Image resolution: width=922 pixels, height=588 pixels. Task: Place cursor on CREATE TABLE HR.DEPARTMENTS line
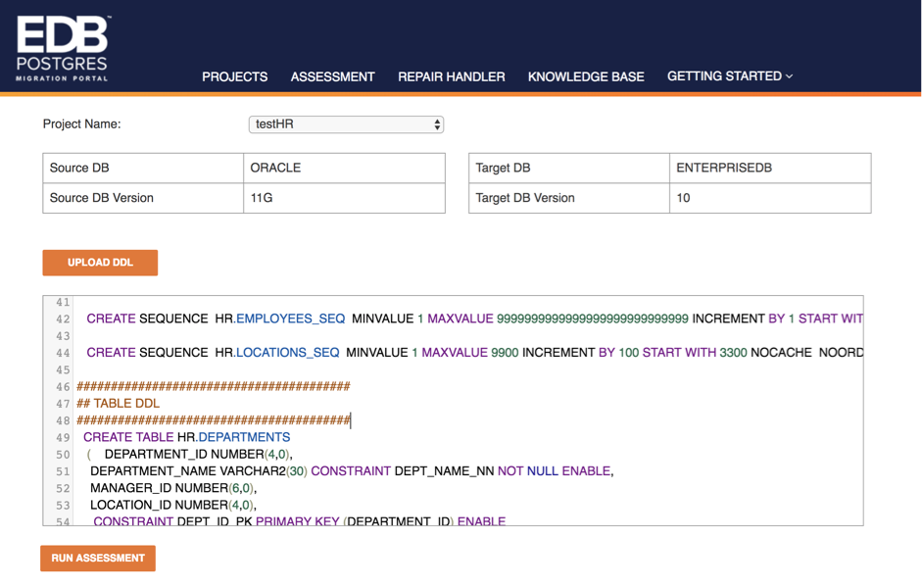(186, 437)
